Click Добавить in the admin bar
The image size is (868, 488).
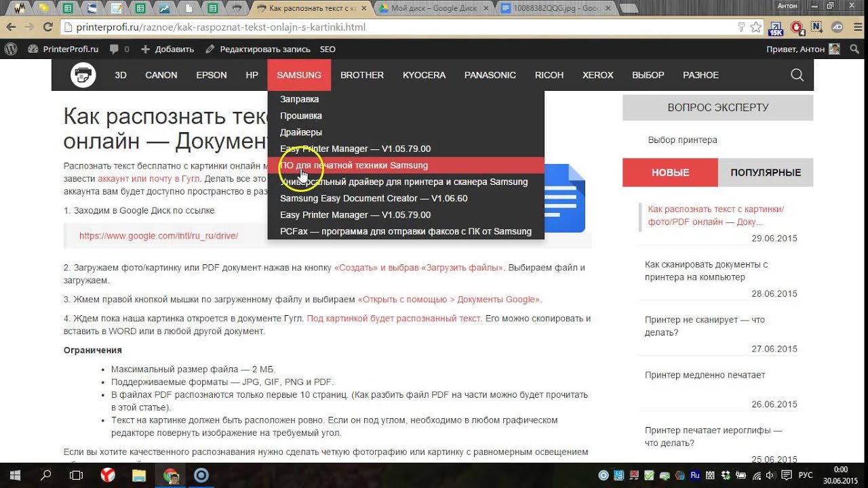click(167, 49)
